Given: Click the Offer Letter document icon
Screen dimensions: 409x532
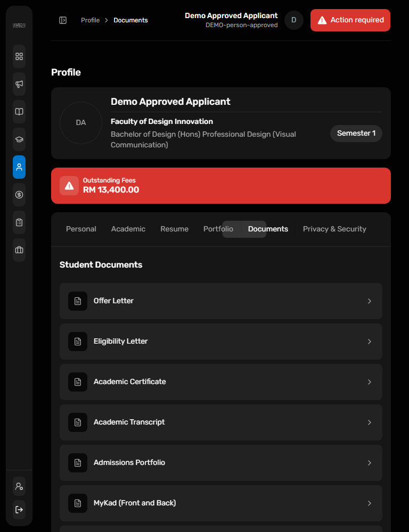Looking at the screenshot, I should click(78, 301).
